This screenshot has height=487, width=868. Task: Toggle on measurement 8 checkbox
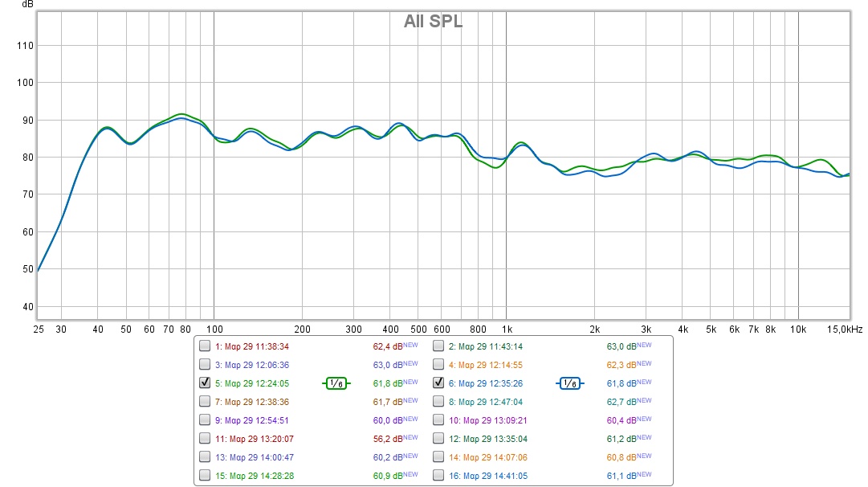point(438,402)
